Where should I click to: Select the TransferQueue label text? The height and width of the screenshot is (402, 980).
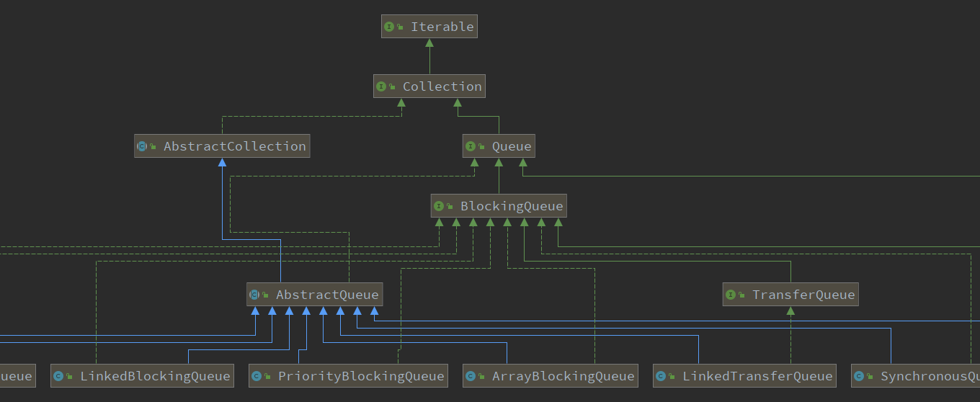tap(803, 295)
